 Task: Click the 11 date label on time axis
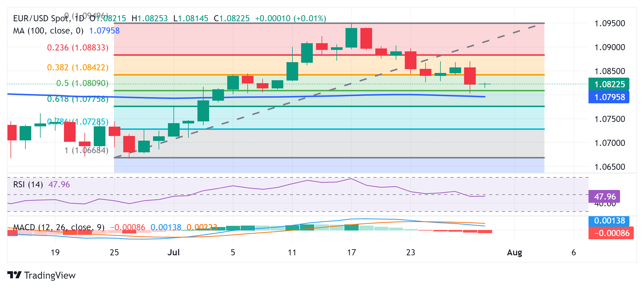coord(292,252)
